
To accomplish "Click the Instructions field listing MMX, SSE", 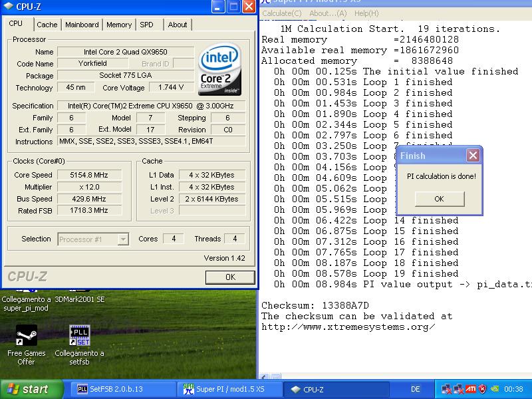I will (151, 141).
